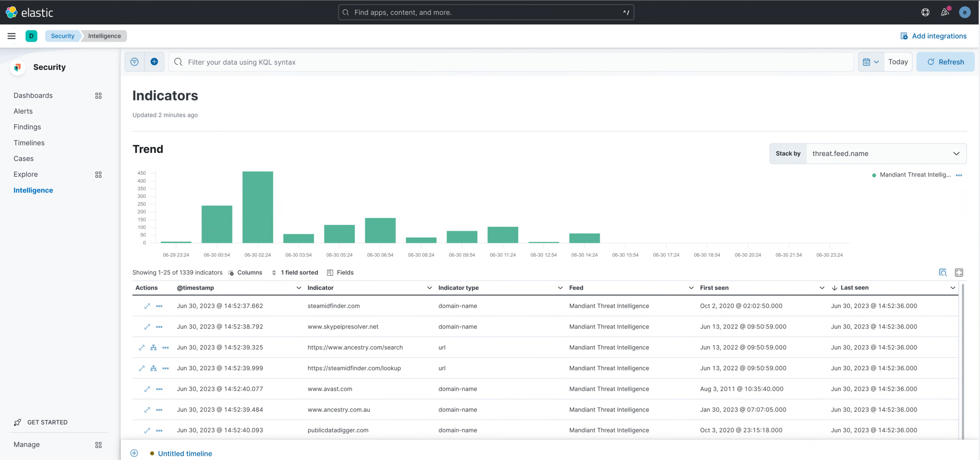Click the blue add filter plus icon
This screenshot has height=460, width=980.
[154, 62]
